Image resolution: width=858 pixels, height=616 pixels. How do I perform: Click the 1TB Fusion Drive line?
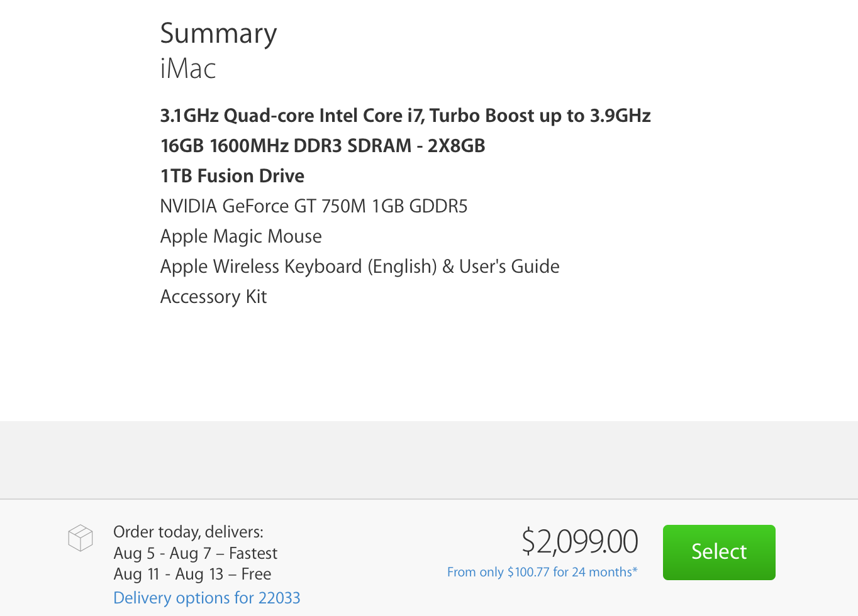click(x=232, y=176)
